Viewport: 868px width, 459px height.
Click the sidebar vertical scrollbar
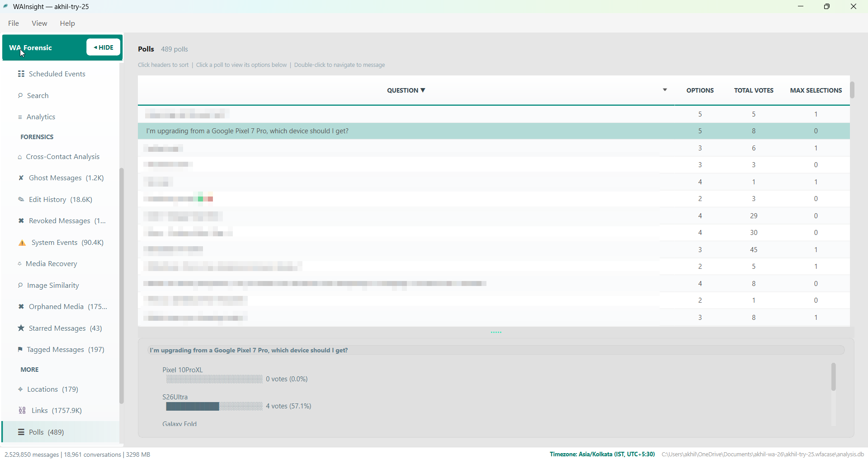click(x=122, y=286)
